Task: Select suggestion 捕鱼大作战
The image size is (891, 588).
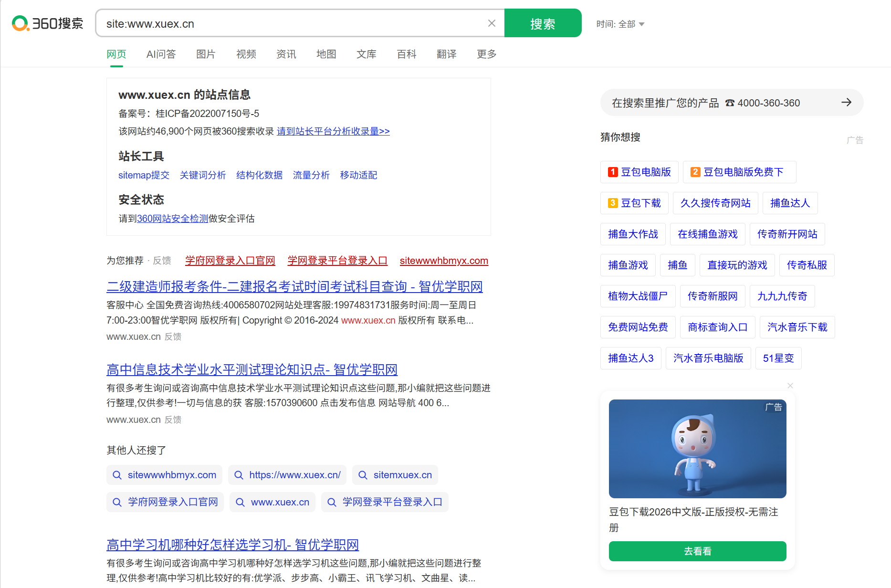Action: tap(633, 234)
